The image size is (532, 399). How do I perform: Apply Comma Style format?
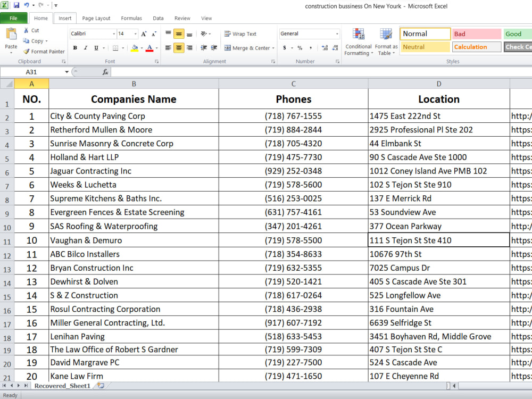(311, 48)
